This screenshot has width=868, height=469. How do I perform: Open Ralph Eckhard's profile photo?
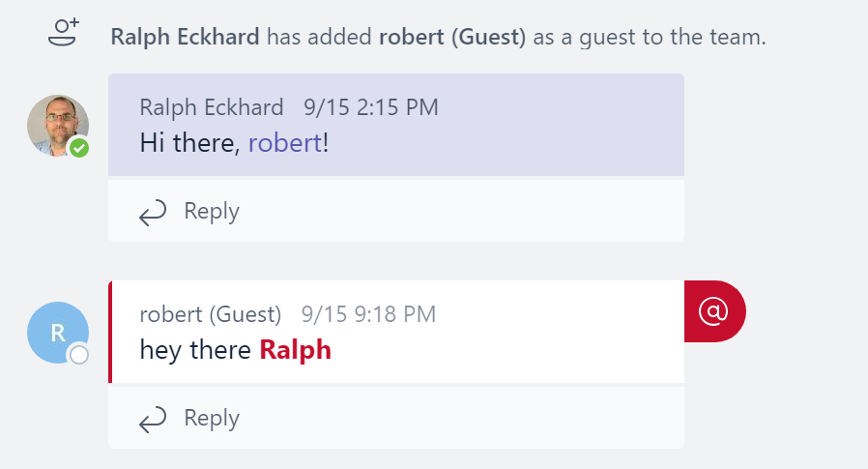pyautogui.click(x=58, y=126)
